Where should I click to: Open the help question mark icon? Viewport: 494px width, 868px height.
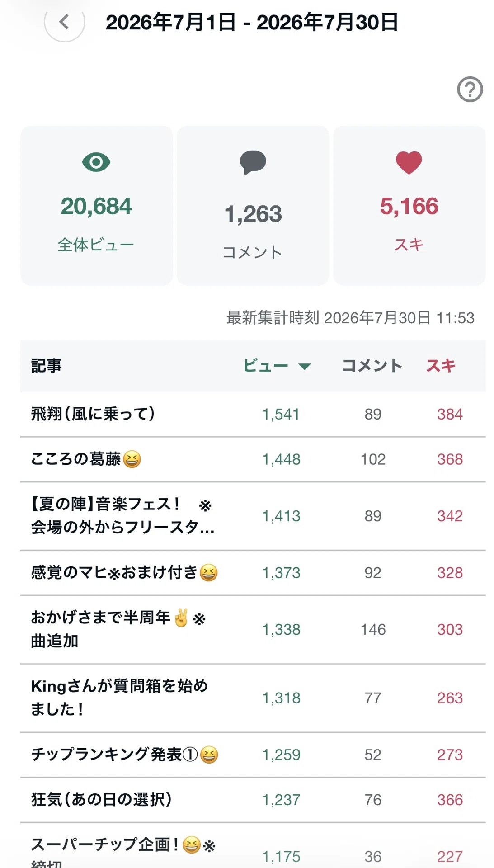pos(470,89)
